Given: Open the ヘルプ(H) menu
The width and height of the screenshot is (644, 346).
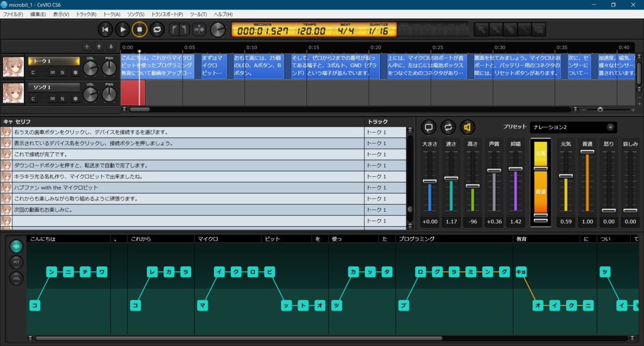Looking at the screenshot, I should (223, 14).
